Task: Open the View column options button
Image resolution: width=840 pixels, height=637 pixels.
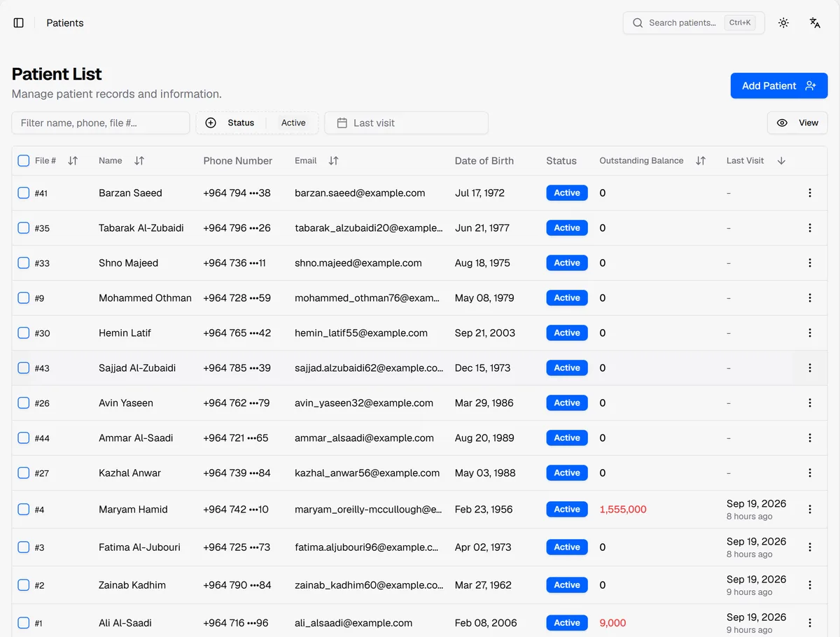Action: coord(797,123)
